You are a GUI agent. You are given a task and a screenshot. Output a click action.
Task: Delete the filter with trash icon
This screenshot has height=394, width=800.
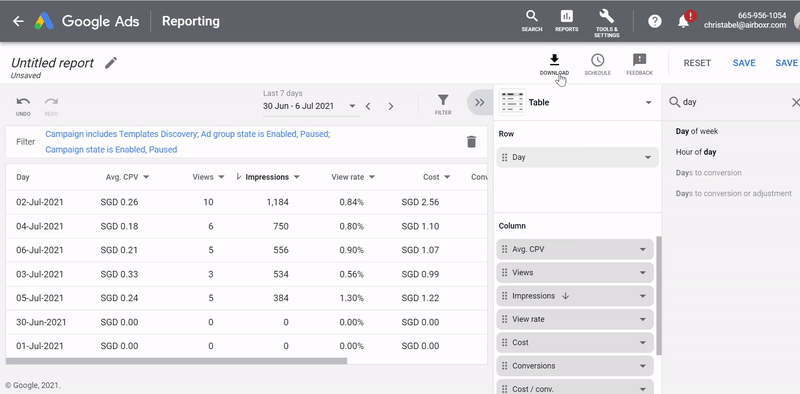tap(471, 142)
